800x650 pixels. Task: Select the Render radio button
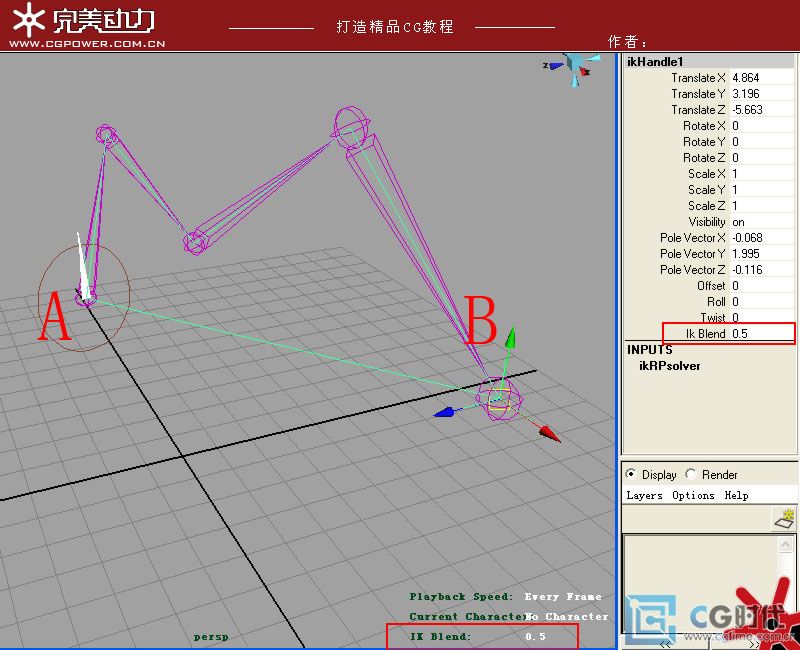691,474
